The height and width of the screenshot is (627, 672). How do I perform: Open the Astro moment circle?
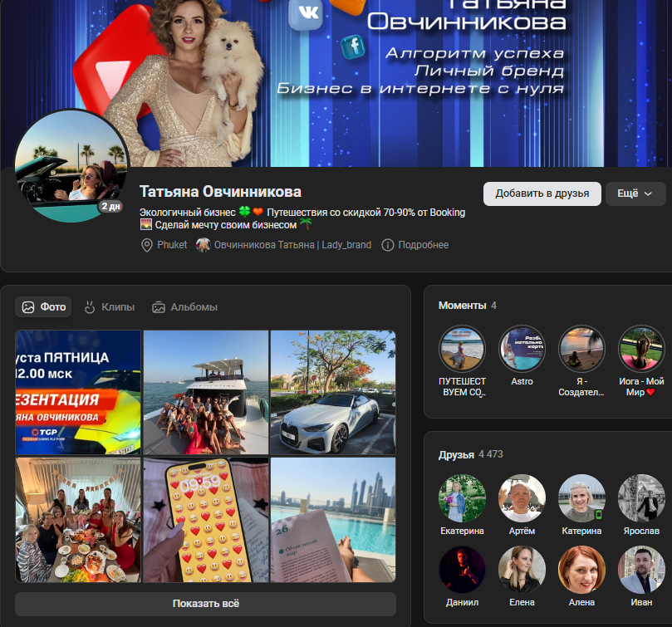pyautogui.click(x=522, y=348)
